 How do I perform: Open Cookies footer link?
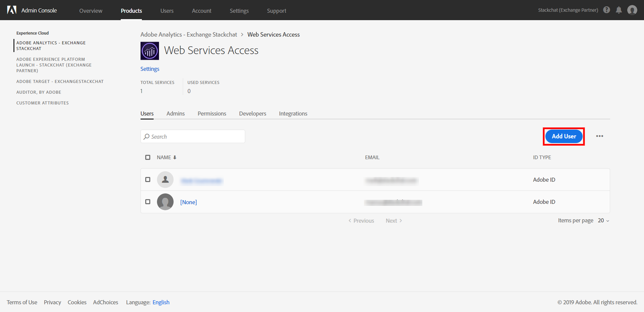point(77,302)
